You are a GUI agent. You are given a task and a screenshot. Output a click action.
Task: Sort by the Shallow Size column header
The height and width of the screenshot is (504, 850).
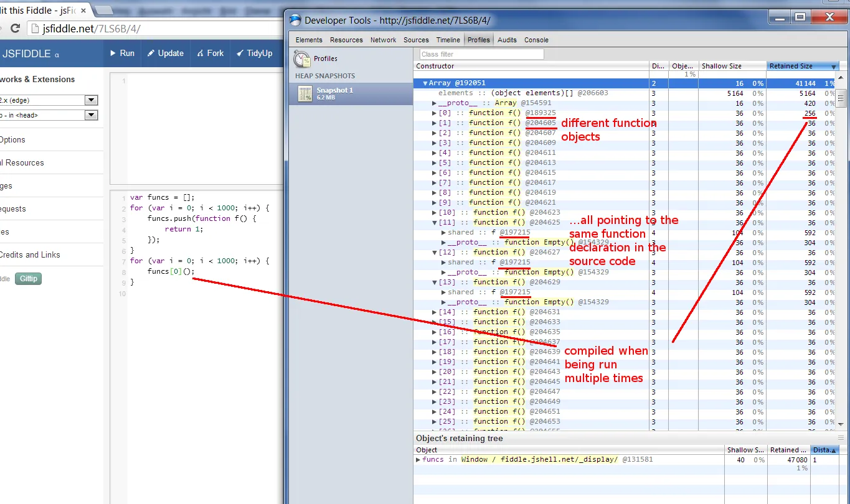click(732, 66)
